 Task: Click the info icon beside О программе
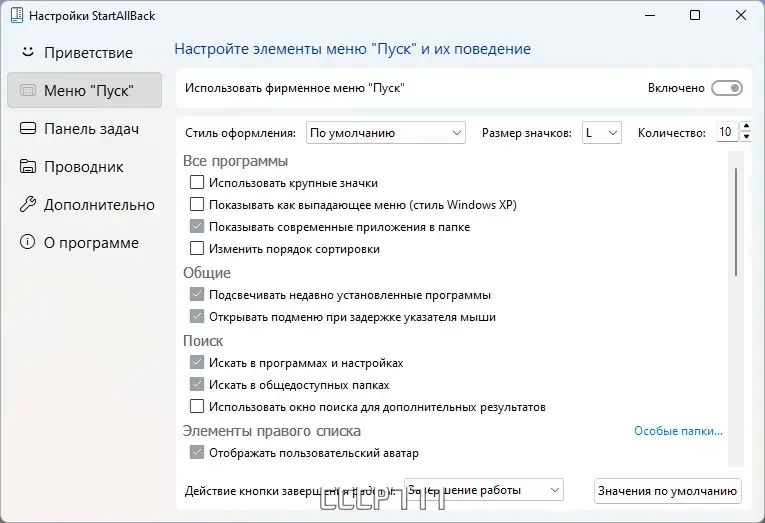click(28, 242)
